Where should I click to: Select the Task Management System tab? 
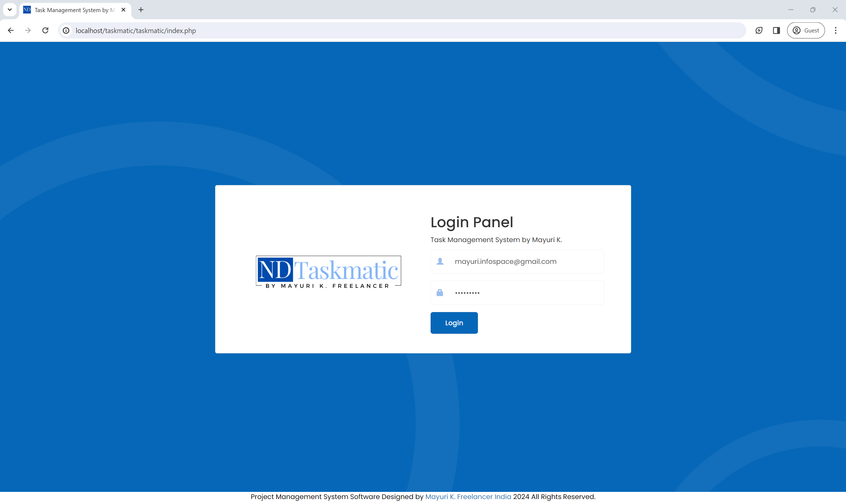click(x=75, y=10)
